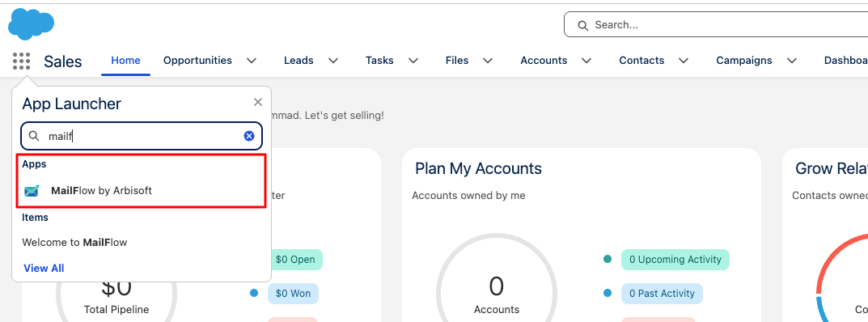The width and height of the screenshot is (868, 322).
Task: Open the Opportunities tab
Action: [197, 61]
